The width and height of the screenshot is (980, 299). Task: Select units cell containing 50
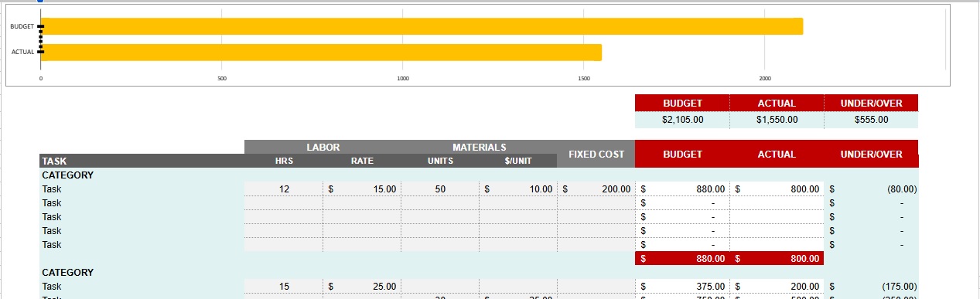(440, 189)
